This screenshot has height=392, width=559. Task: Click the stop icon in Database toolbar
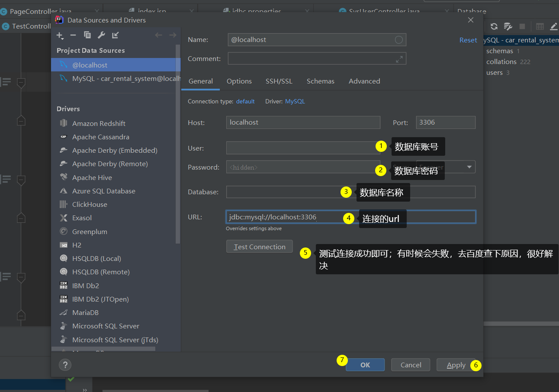click(x=522, y=26)
